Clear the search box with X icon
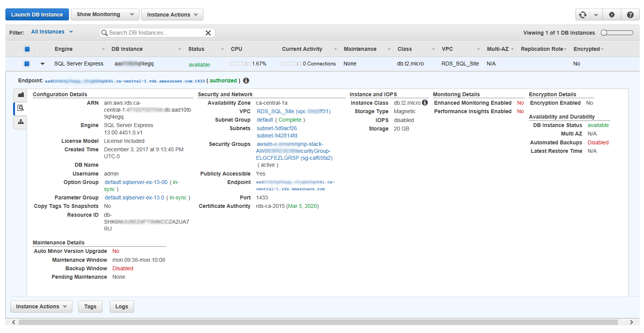 pyautogui.click(x=208, y=33)
